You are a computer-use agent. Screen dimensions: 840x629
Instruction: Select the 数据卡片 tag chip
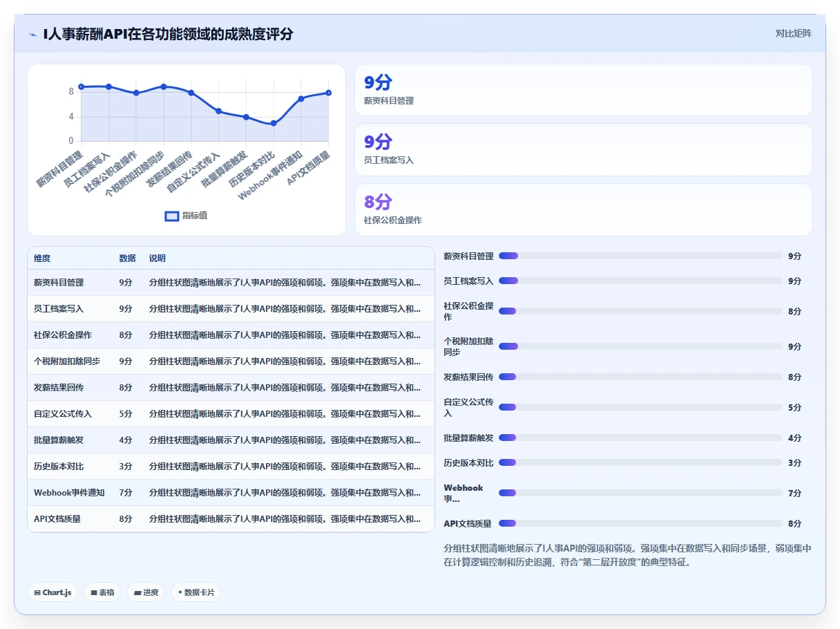[196, 592]
